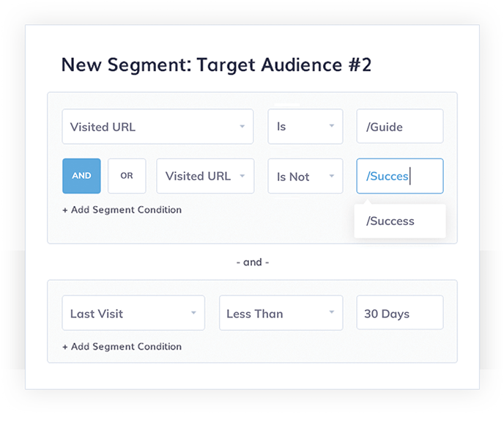
Task: Click the 30 Days value field
Action: tap(399, 314)
